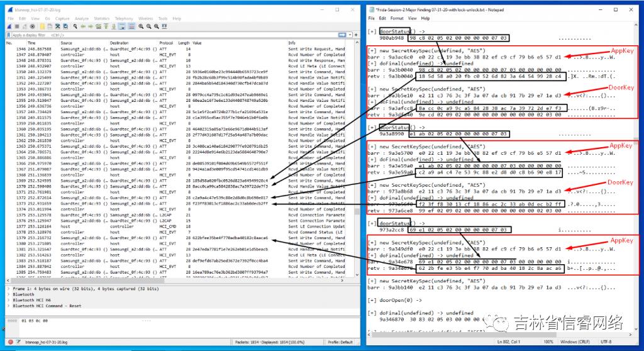The width and height of the screenshot is (644, 351).
Task: Open the Expert Information red circle icon
Action: pos(11,342)
